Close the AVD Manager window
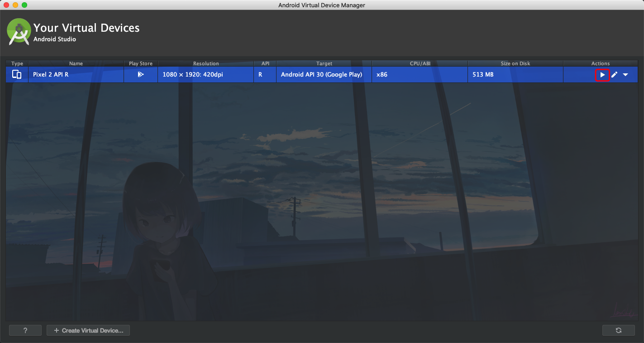Screen dimensions: 644x343 6,5
